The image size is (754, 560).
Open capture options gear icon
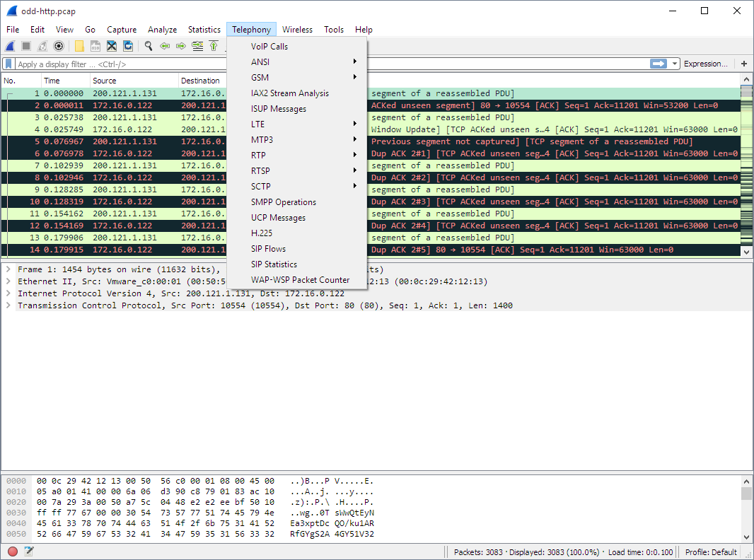59,46
